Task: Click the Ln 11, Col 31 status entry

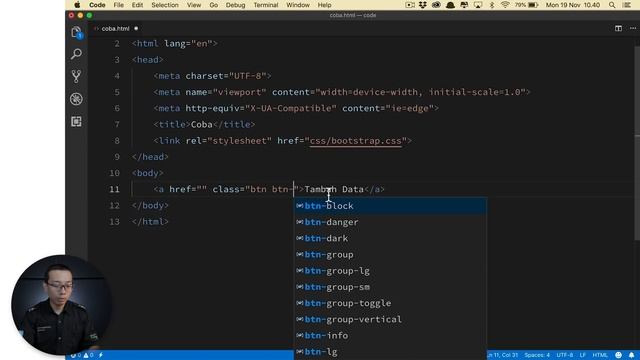Action: (x=502, y=355)
